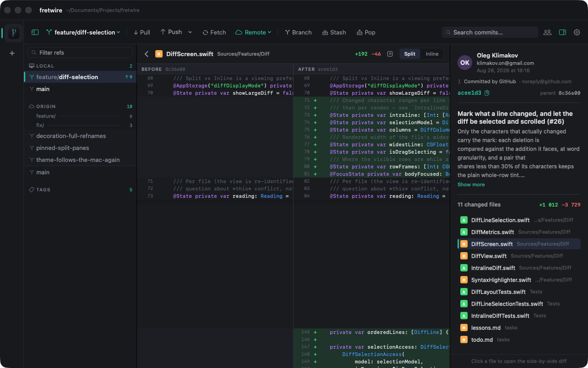Push commits to remote

(x=171, y=32)
